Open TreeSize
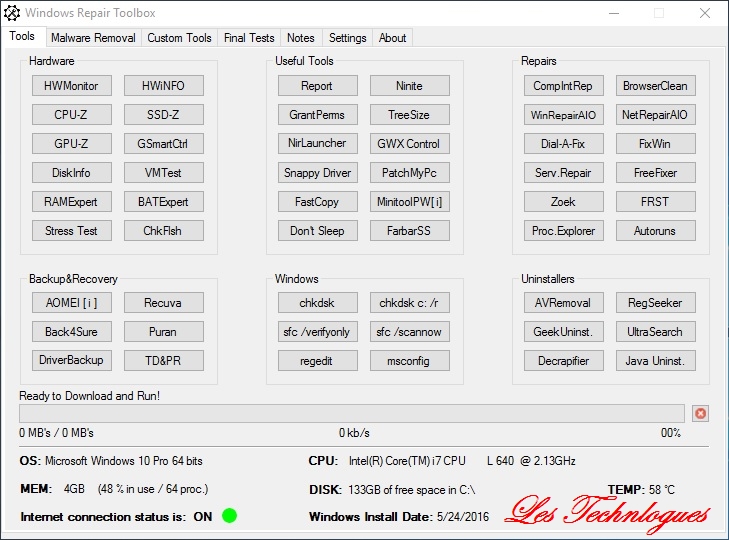The image size is (729, 540). click(x=410, y=114)
